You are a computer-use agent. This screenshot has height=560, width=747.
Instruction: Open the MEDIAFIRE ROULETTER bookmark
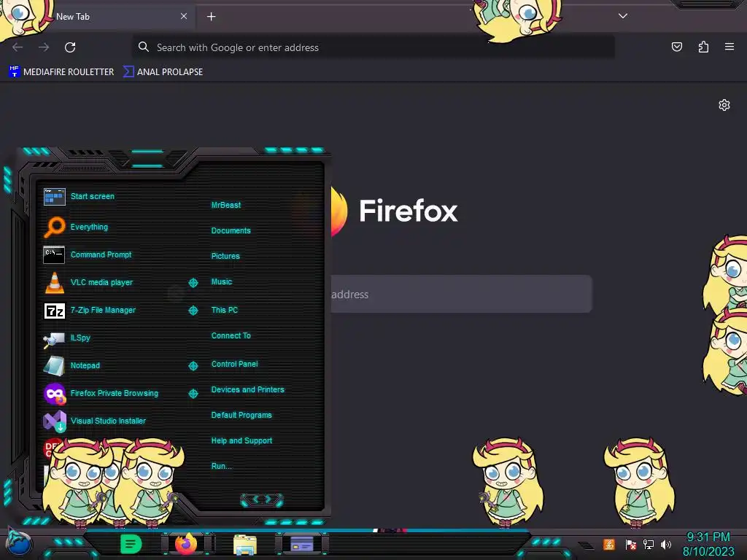61,72
